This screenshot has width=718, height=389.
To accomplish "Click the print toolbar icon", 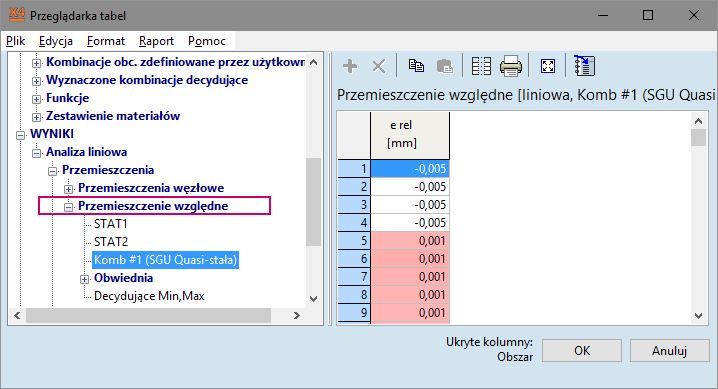I will (511, 66).
